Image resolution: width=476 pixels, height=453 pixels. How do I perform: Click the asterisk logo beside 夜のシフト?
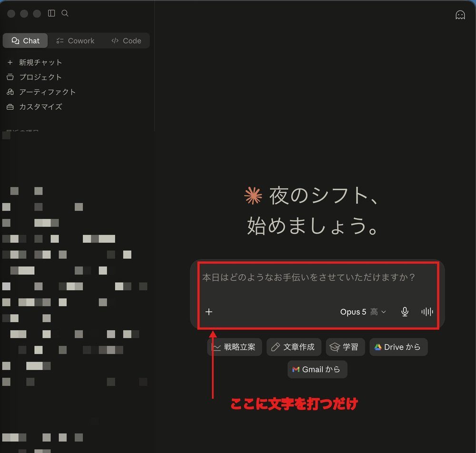253,196
